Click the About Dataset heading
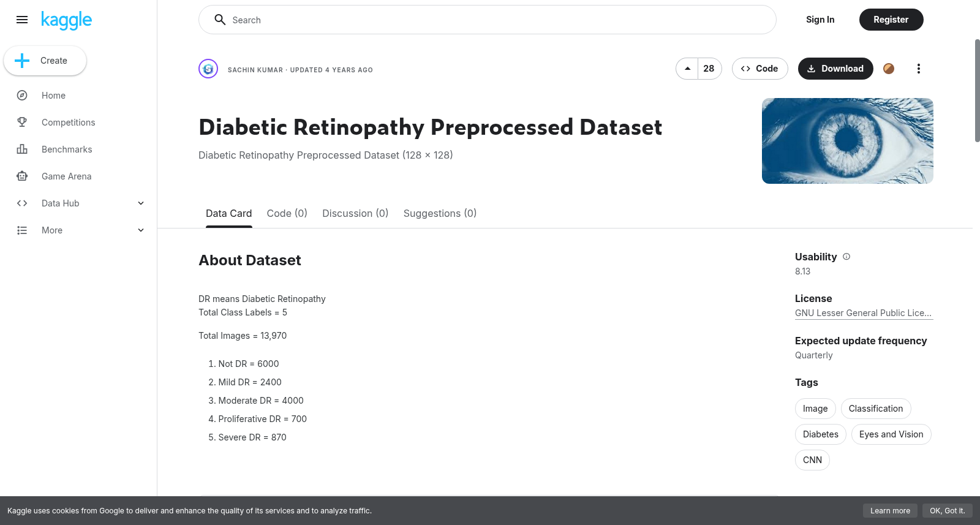 pos(250,260)
